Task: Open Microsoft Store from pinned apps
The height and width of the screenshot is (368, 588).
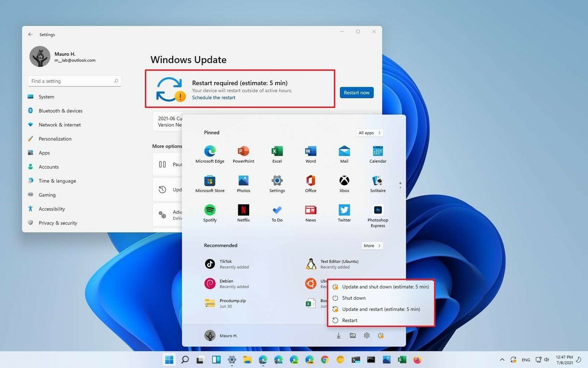Action: pos(210,183)
